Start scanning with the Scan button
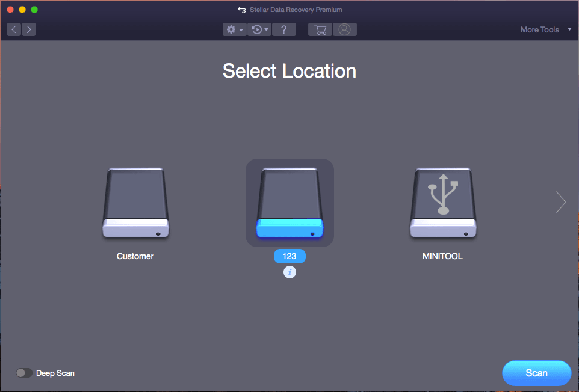Screen dimensions: 579x392 click(x=536, y=373)
